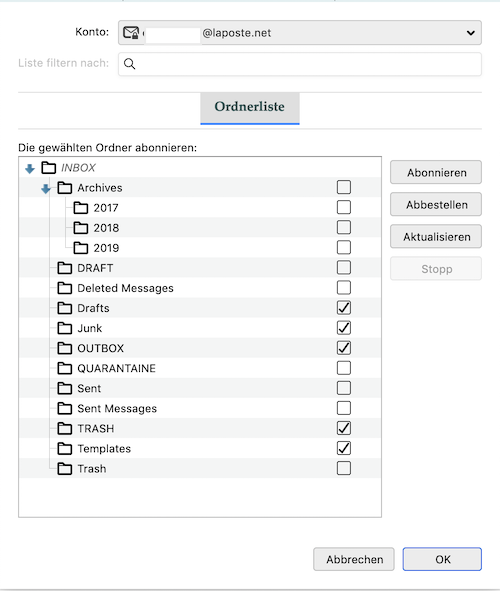
Task: Switch to the Ordnerliste tab
Action: click(x=250, y=107)
